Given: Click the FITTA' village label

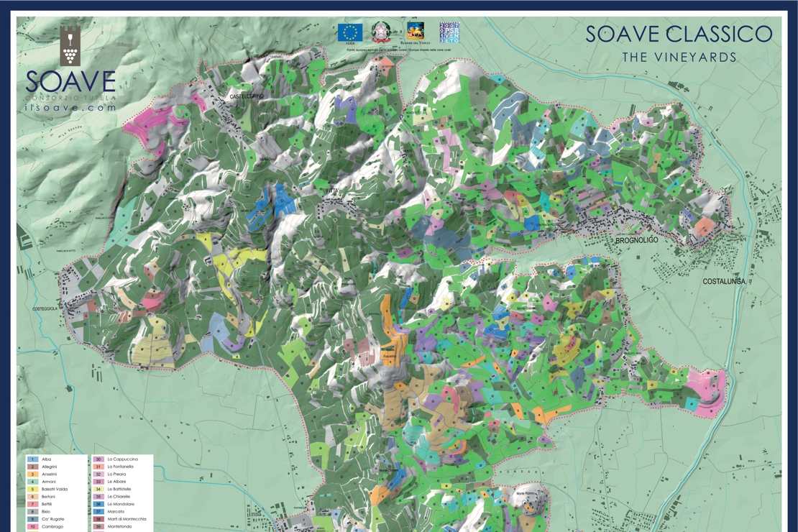Looking at the screenshot, I should pyautogui.click(x=332, y=191).
